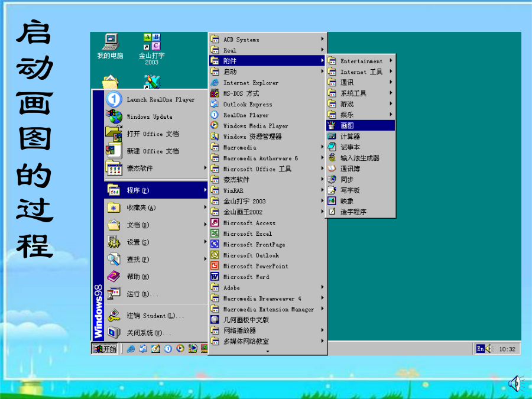Click the 造字程序 icon
This screenshot has width=532, height=399.
(x=332, y=212)
